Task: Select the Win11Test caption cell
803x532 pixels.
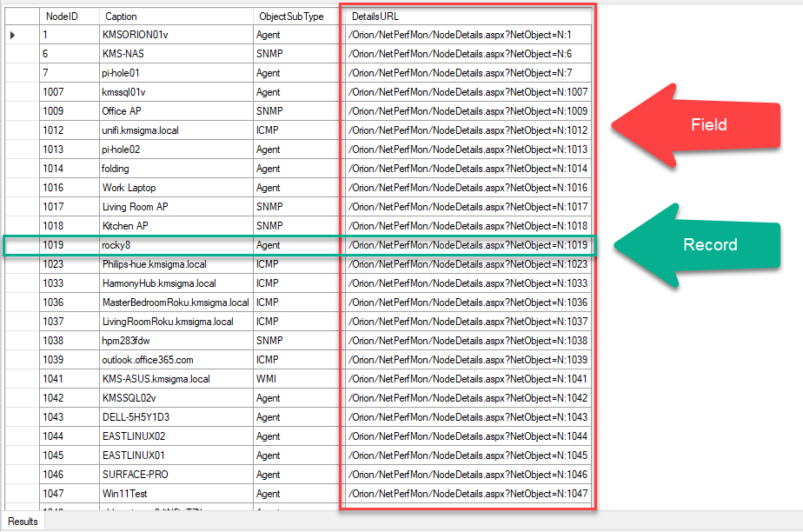Action: 176,494
